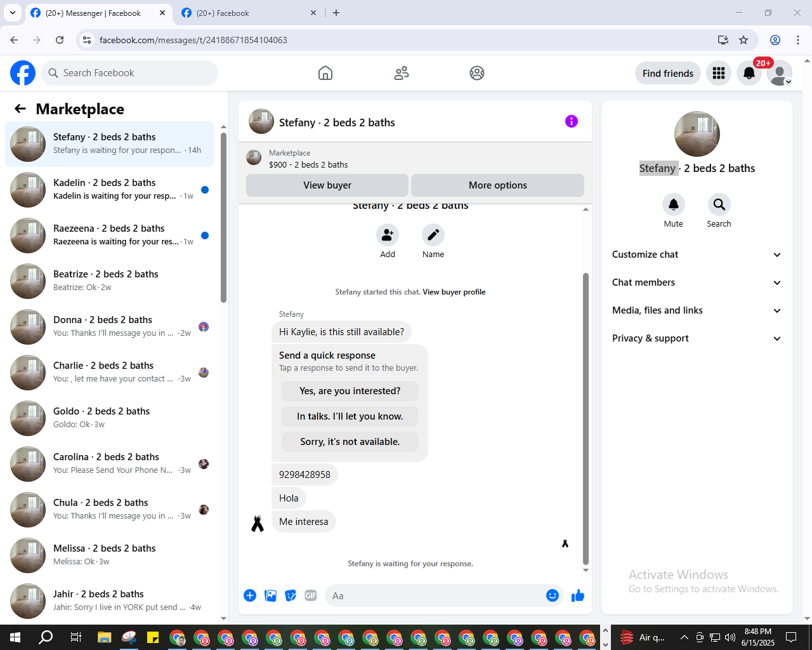Screen dimensions: 812x650
Task: Open the Friends icon in top navigation
Action: tap(402, 73)
